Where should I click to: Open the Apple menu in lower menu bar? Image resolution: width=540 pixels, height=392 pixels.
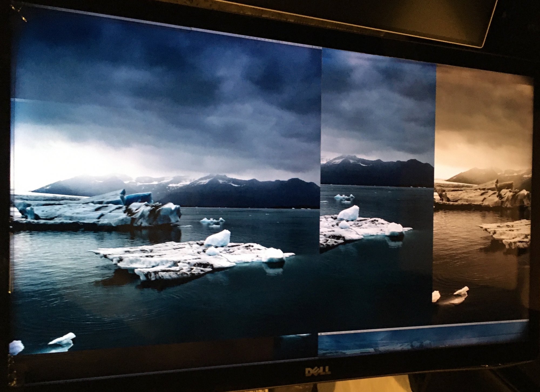[321, 334]
